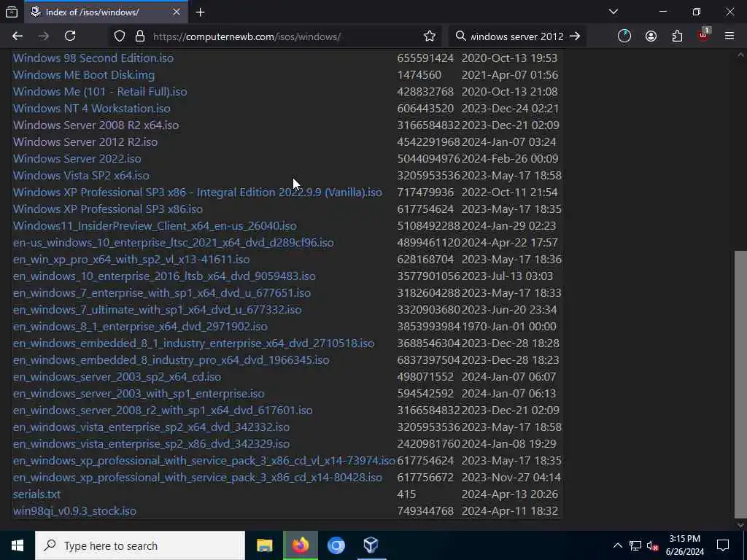
Task: Open en_windows_server_2003_sp2_x64_cd.iso link
Action: coord(117,377)
